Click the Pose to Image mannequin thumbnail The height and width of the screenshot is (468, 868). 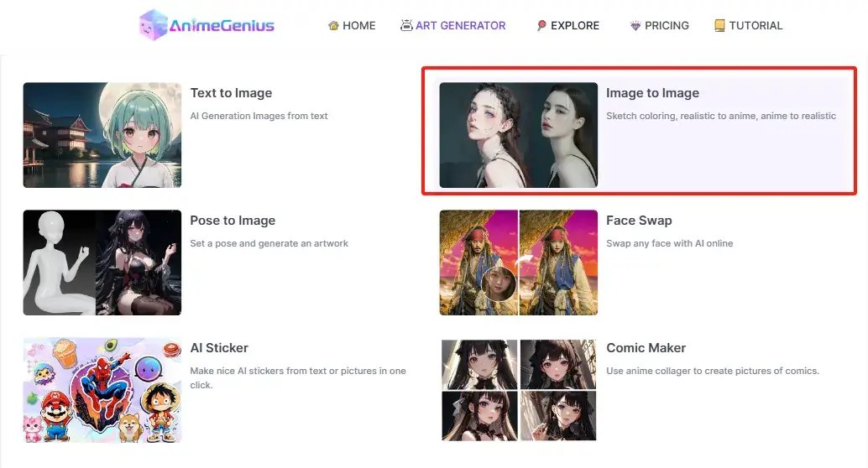point(102,263)
